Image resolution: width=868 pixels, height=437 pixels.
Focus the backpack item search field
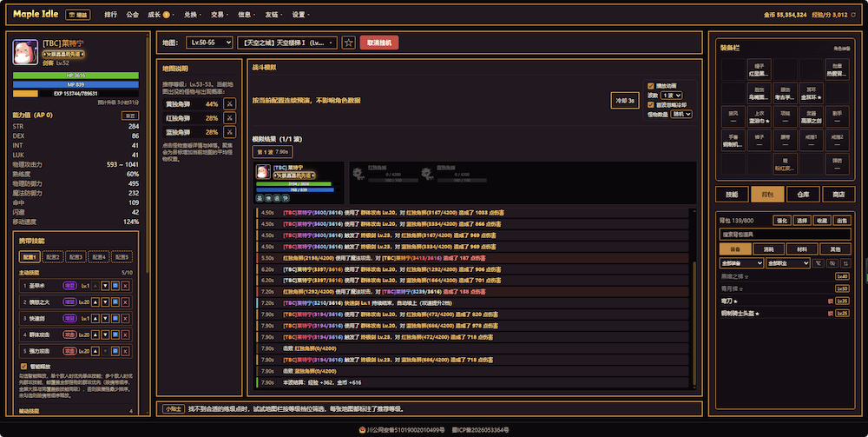click(785, 235)
